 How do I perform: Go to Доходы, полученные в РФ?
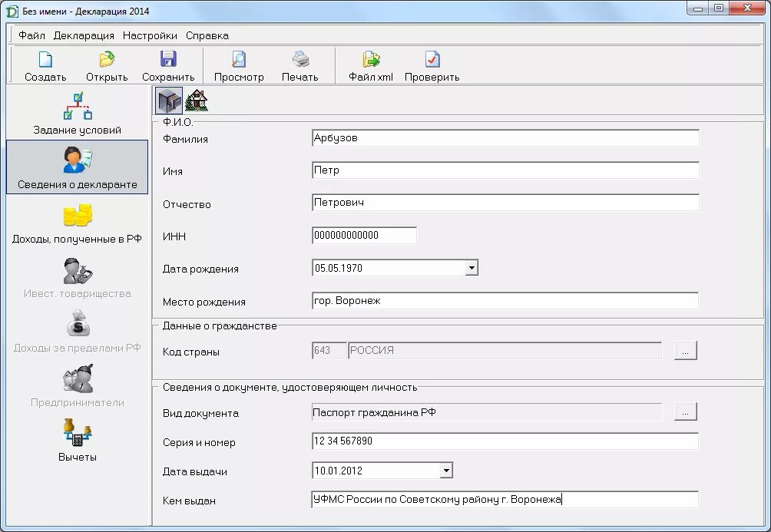78,222
